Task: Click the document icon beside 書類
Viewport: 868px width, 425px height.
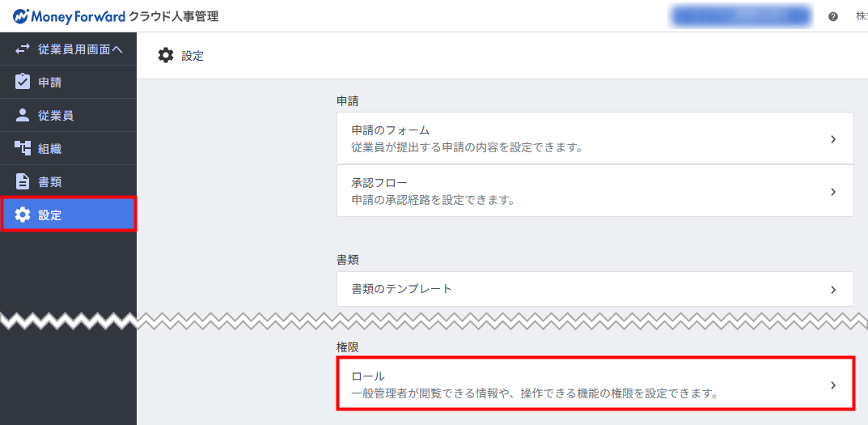Action: point(23,181)
